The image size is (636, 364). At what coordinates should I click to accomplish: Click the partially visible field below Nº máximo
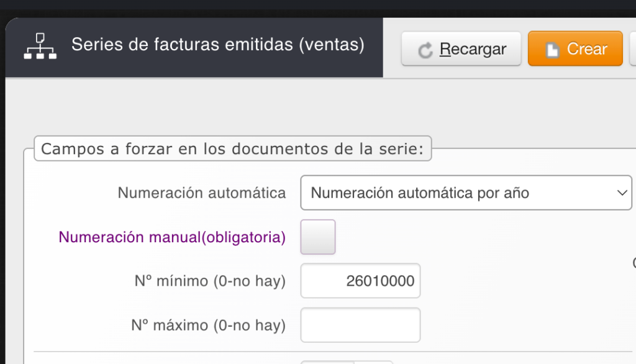click(347, 362)
